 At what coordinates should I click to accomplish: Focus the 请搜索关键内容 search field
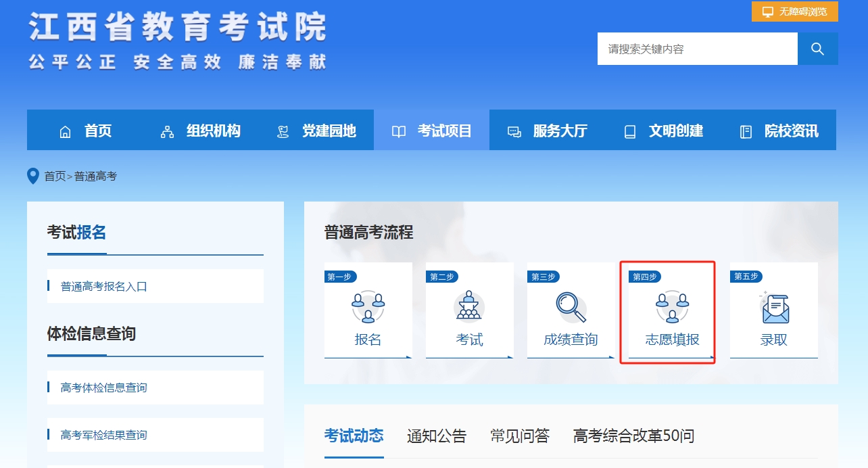pos(698,49)
